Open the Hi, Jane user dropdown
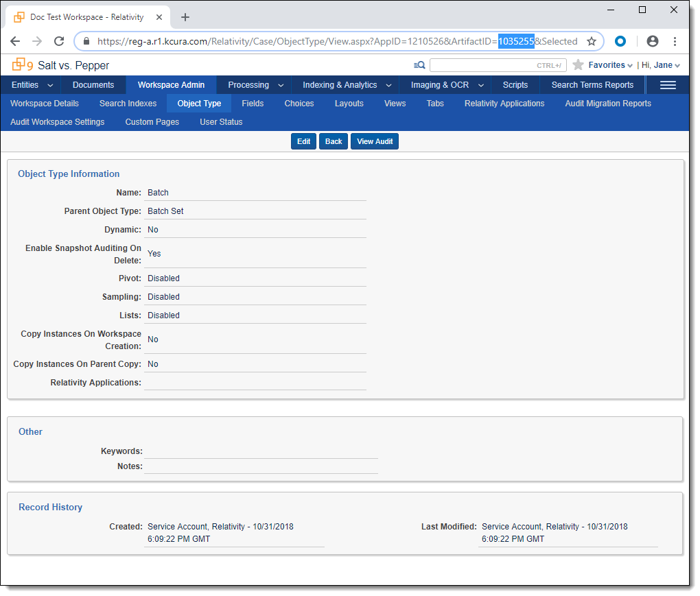This screenshot has width=700, height=596. 661,65
